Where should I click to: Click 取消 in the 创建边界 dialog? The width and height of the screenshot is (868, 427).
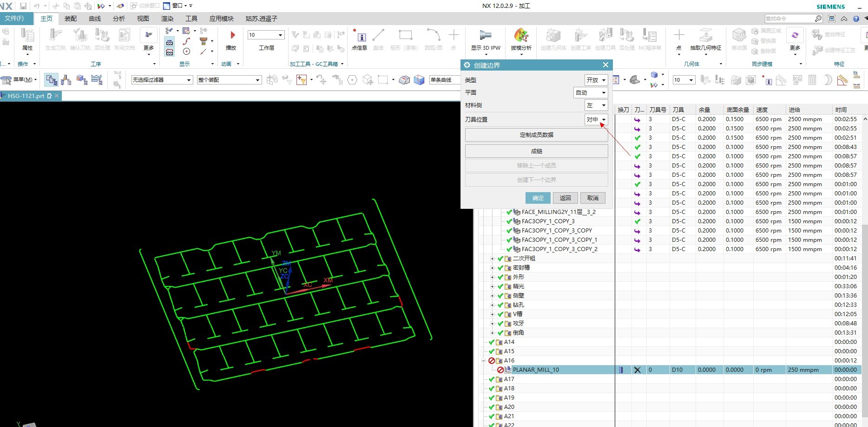pyautogui.click(x=593, y=198)
